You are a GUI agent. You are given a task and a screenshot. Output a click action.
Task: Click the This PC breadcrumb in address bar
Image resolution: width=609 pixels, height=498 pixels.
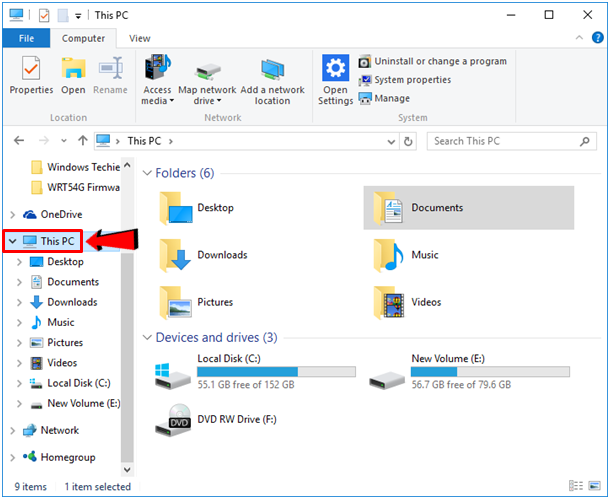(144, 141)
